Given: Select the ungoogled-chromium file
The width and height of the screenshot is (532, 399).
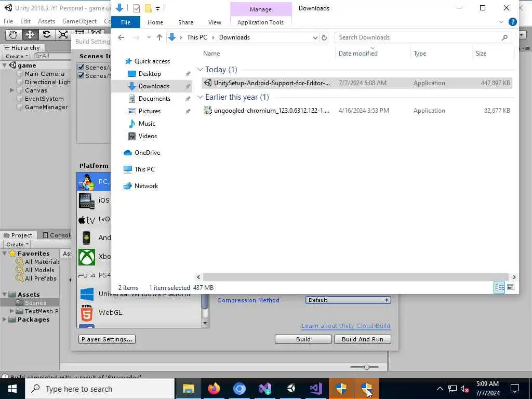Looking at the screenshot, I should (x=356, y=110).
